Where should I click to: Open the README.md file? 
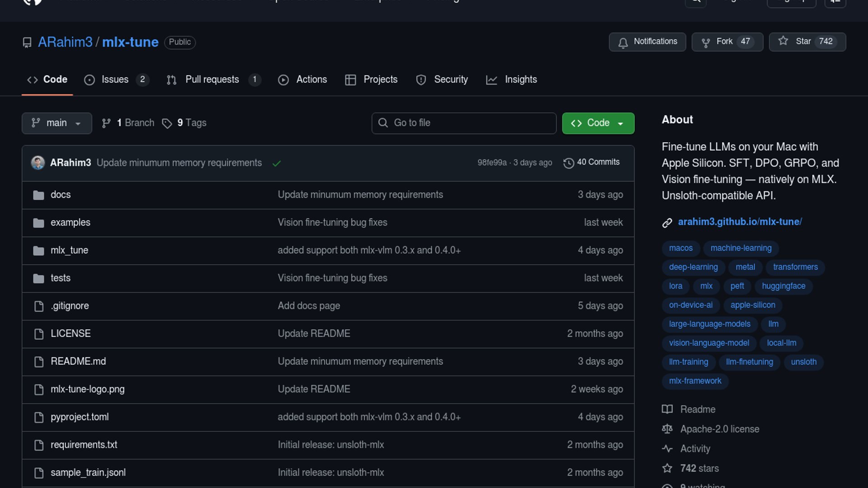[x=78, y=361]
